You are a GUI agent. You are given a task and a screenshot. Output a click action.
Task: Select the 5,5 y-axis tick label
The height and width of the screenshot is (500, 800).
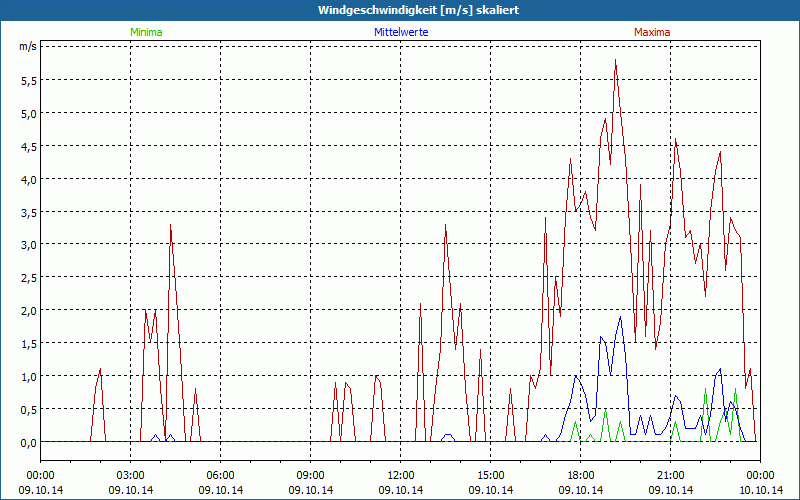[28, 80]
